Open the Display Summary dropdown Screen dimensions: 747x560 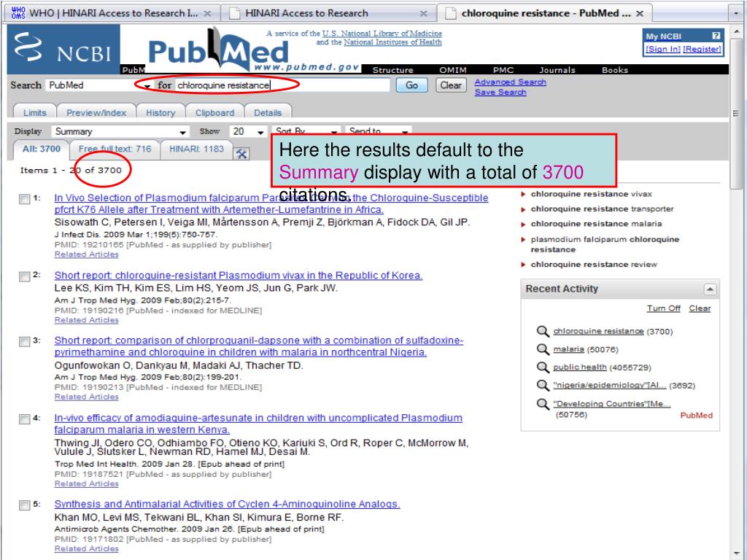tap(120, 131)
